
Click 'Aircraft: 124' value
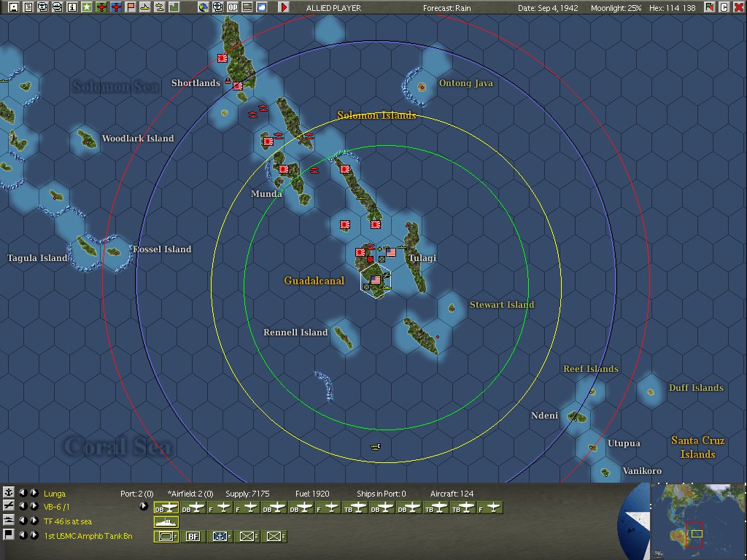point(452,494)
